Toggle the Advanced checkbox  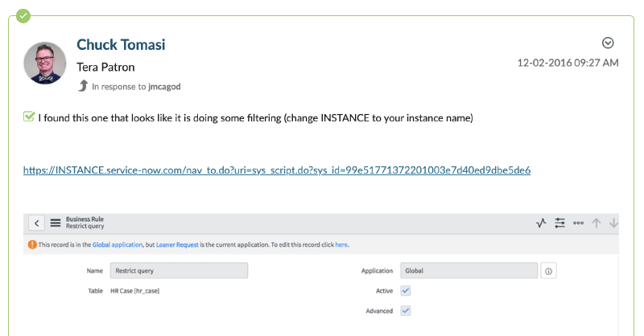406,311
